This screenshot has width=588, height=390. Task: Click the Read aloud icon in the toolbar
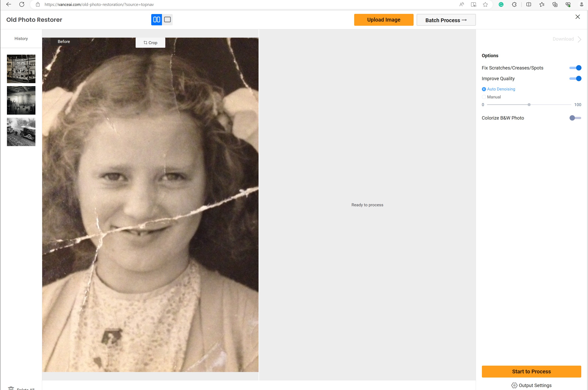pos(461,4)
